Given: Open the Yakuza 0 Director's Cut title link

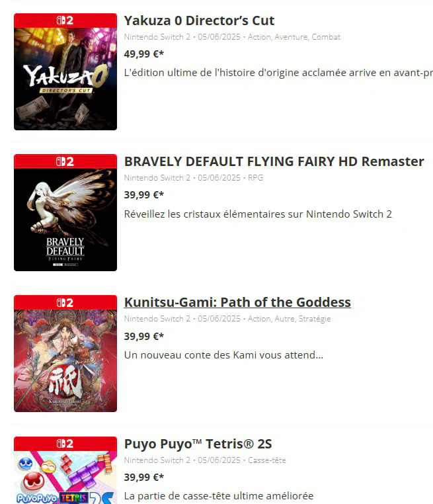Looking at the screenshot, I should tap(199, 21).
